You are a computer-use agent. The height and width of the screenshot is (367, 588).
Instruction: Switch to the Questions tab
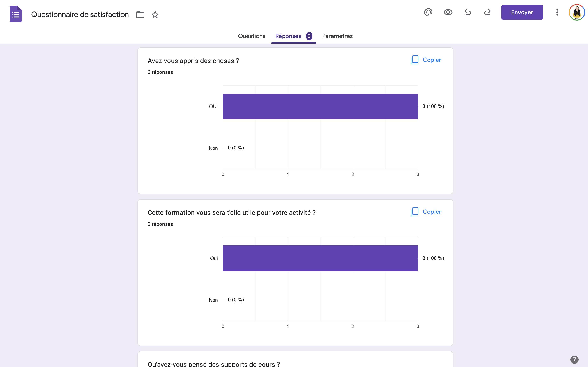[252, 36]
